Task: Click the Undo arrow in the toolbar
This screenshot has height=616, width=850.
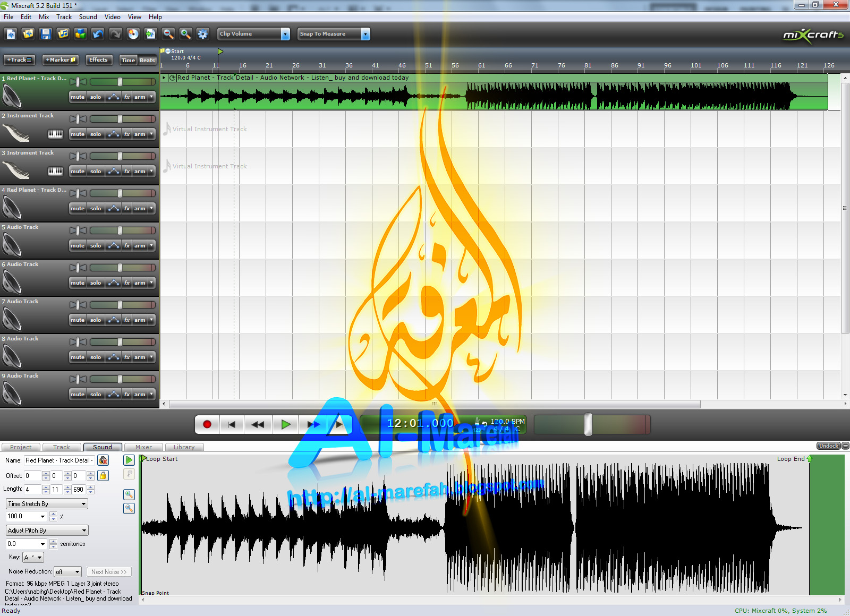Action: [x=98, y=33]
